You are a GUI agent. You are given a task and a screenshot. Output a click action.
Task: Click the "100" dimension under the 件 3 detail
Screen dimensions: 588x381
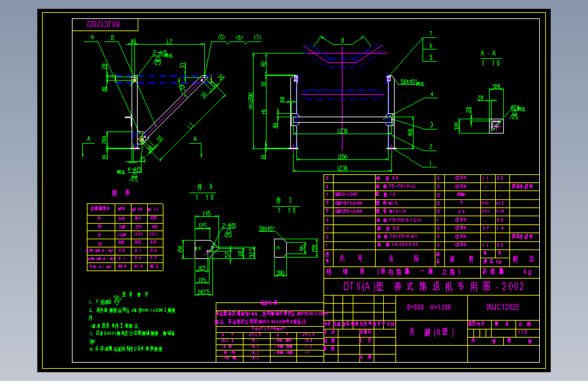pos(281,273)
